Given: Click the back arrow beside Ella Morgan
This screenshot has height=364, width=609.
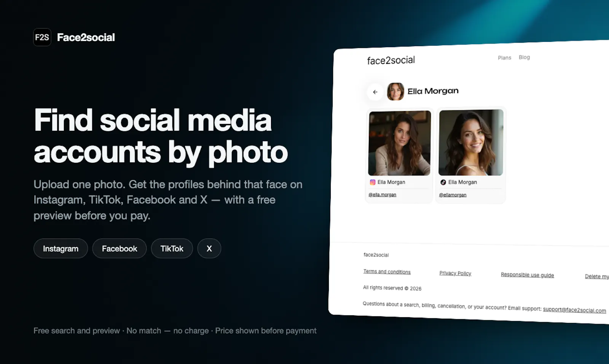Looking at the screenshot, I should click(375, 92).
